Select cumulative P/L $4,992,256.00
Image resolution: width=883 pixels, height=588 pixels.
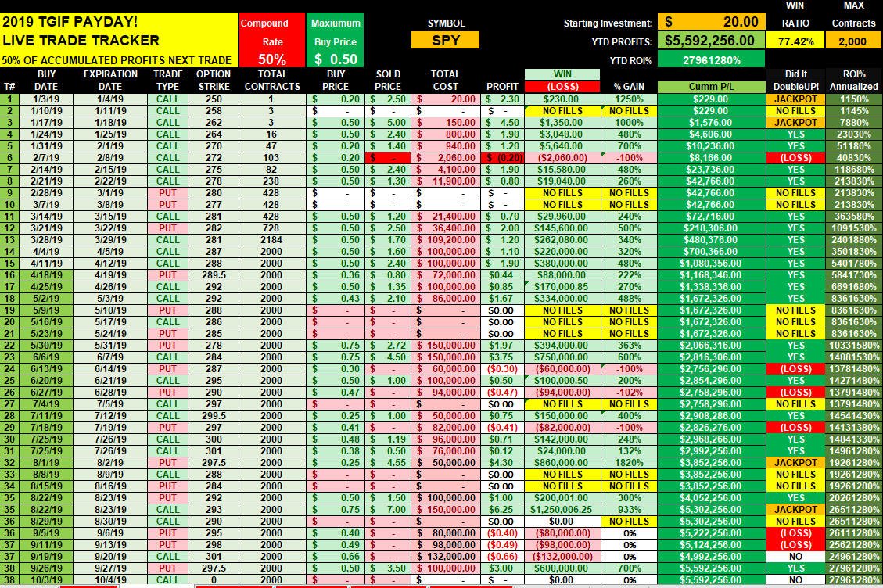(711, 557)
